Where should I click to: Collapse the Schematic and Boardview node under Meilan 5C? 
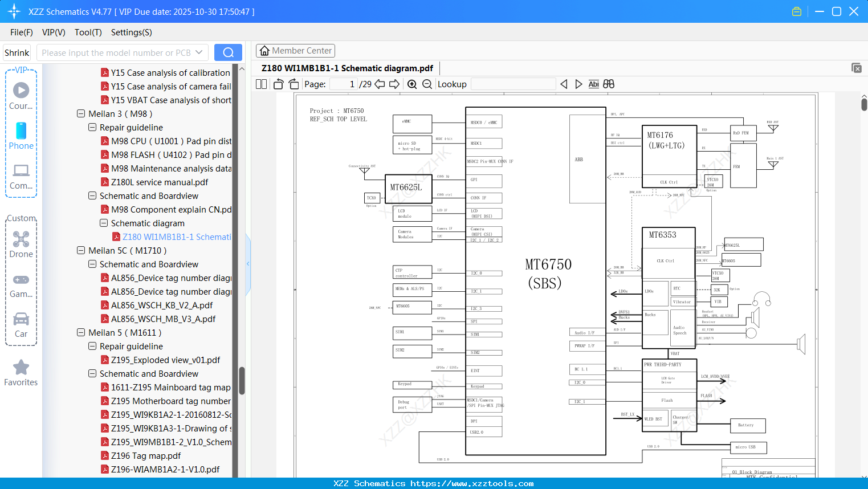pos(92,264)
